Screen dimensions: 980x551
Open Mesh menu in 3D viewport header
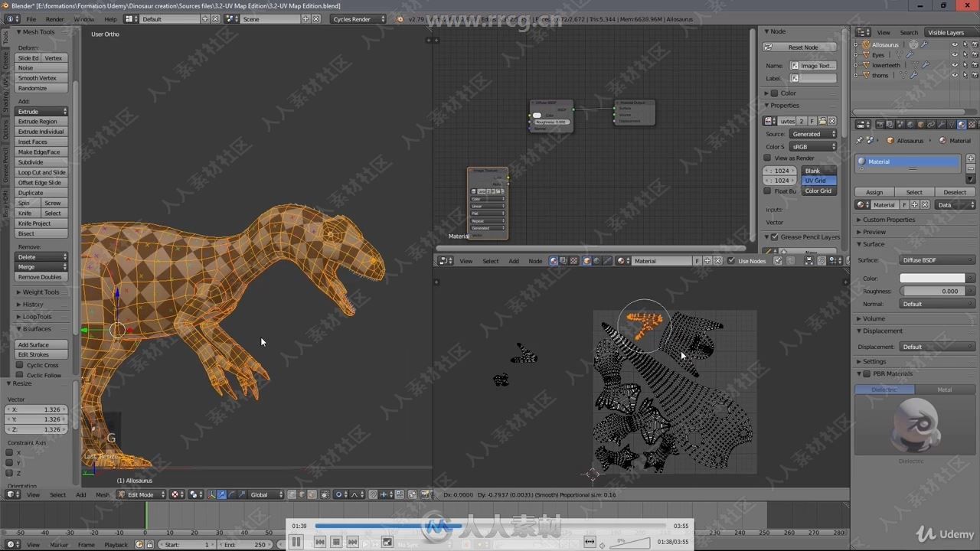pos(102,494)
